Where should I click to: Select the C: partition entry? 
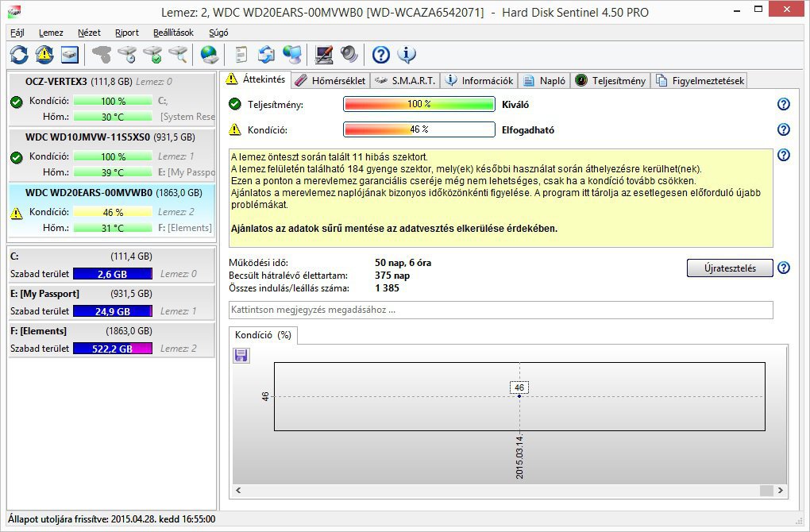[x=112, y=265]
